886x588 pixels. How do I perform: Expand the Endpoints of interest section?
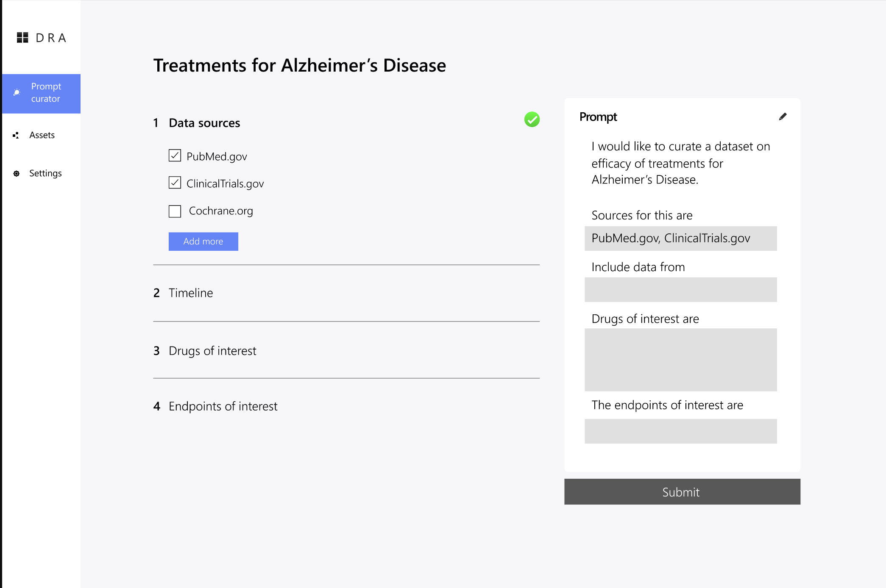(x=223, y=406)
